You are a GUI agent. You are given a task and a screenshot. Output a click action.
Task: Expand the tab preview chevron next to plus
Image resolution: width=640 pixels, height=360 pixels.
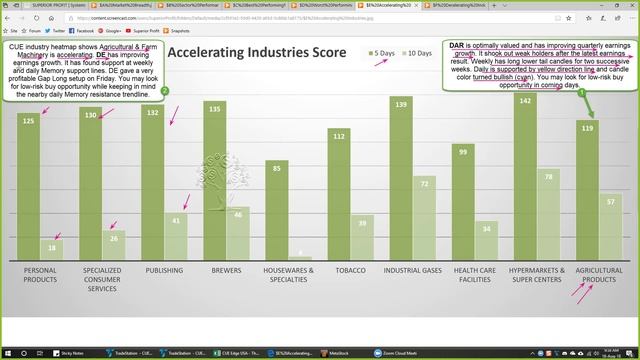(x=504, y=6)
